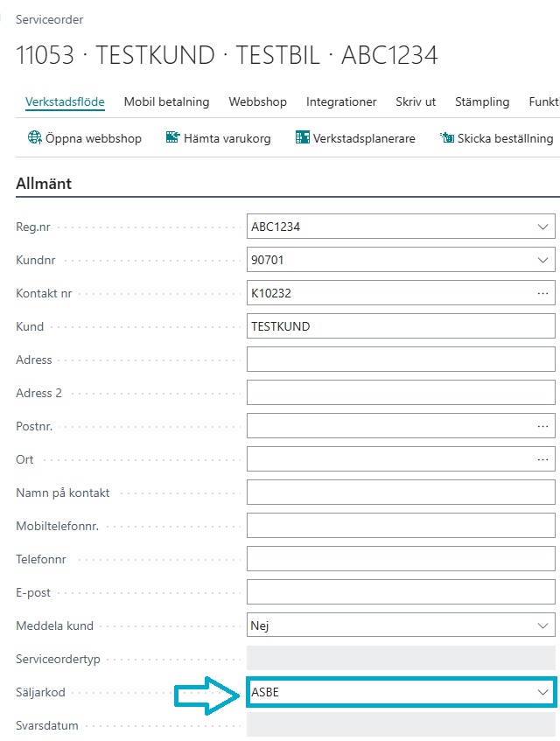Expand the Reg.nr dropdown
Viewport: 560px width, 741px height.
pos(542,227)
